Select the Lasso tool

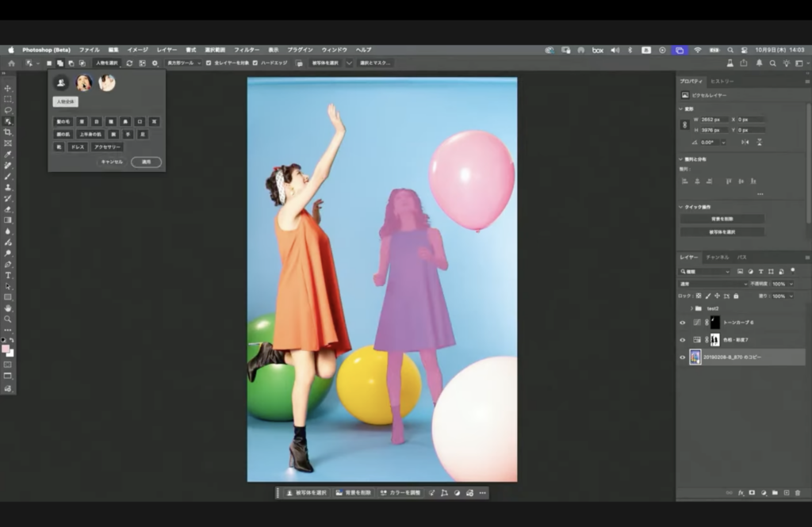pos(8,110)
